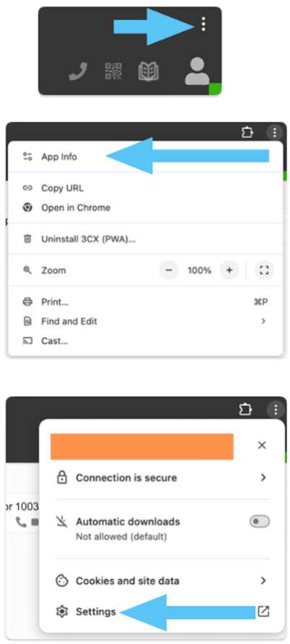Click the fullscreen icon next to Zoom
290x644 pixels.
(264, 270)
